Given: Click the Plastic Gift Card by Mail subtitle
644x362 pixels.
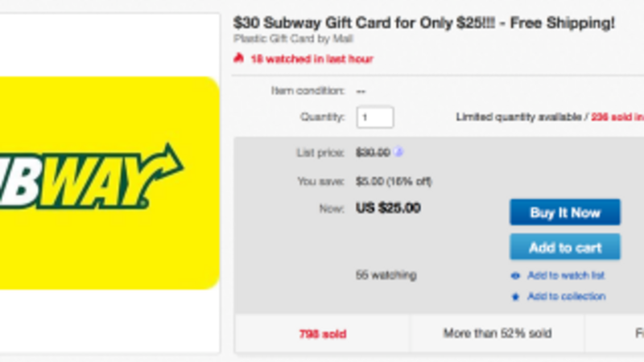Looking at the screenshot, I should (293, 38).
